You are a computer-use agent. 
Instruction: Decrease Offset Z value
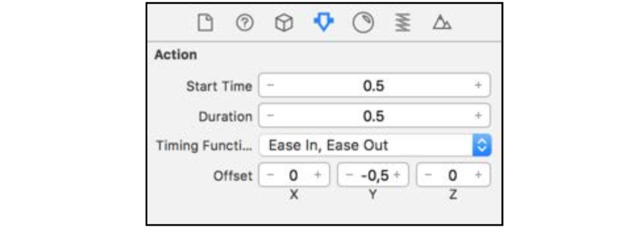tap(428, 175)
